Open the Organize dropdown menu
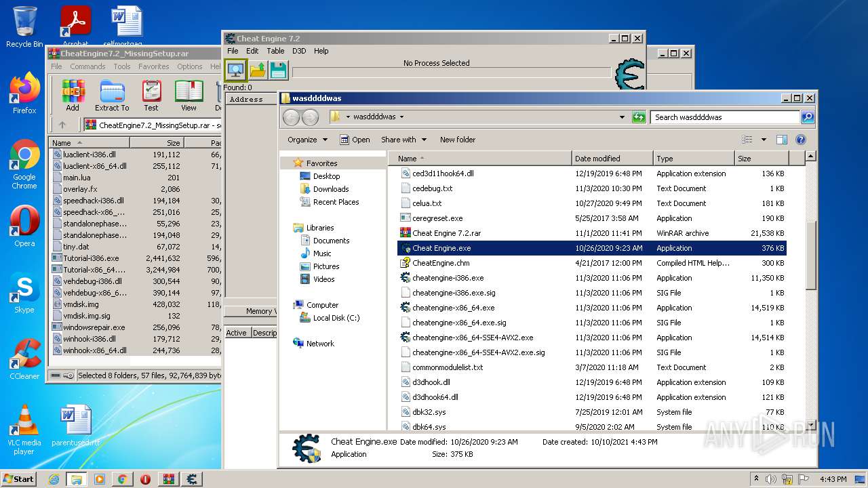Screen dimensions: 868x488 (x=307, y=140)
